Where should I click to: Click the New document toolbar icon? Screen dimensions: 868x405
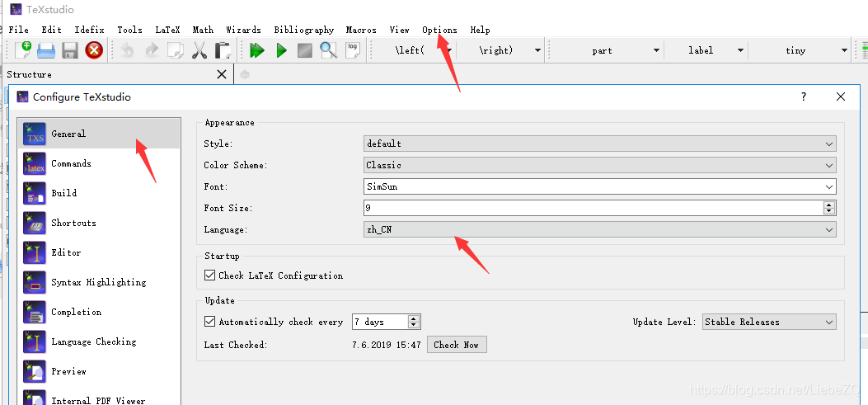point(23,50)
